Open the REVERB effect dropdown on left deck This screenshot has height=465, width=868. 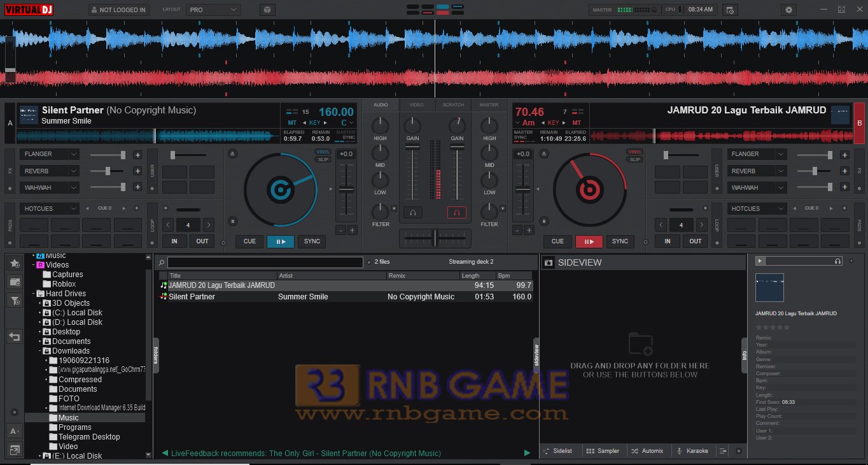50,171
